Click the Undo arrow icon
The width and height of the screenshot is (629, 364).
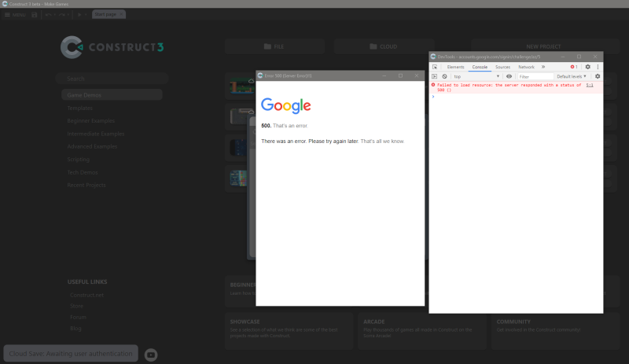pyautogui.click(x=48, y=14)
